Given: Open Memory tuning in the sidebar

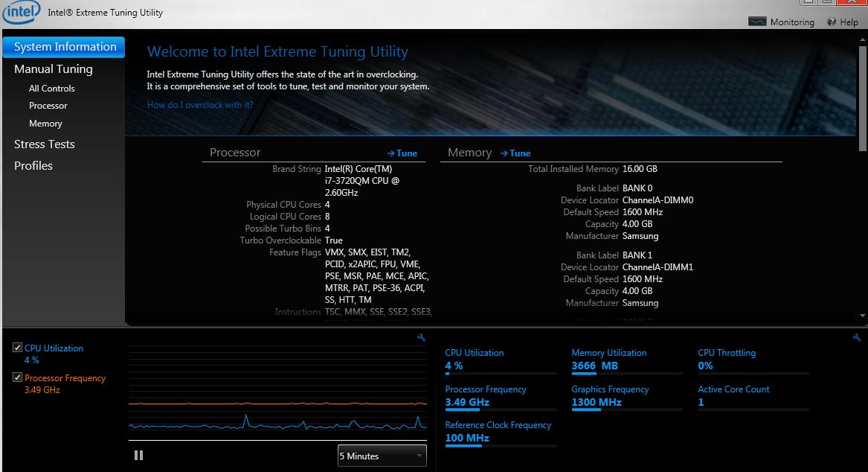Looking at the screenshot, I should [x=45, y=124].
